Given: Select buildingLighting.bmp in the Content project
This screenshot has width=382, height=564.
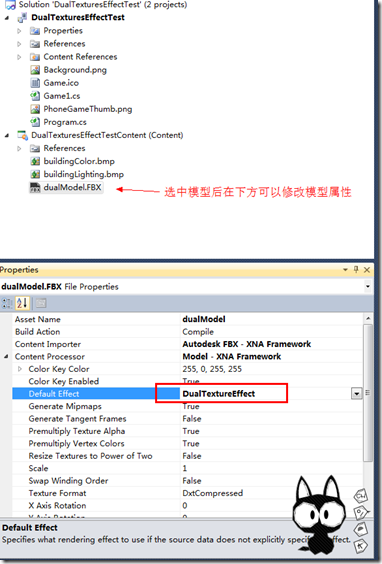Looking at the screenshot, I should point(83,174).
